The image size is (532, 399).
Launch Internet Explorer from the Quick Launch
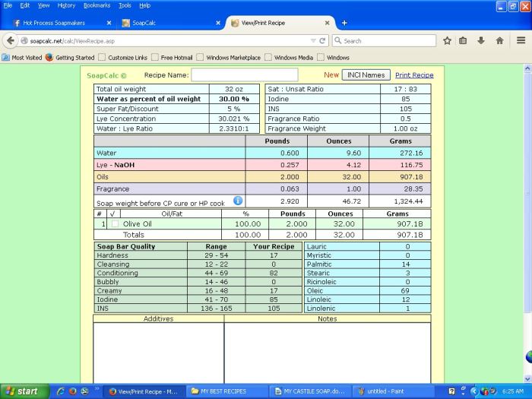[x=61, y=391]
